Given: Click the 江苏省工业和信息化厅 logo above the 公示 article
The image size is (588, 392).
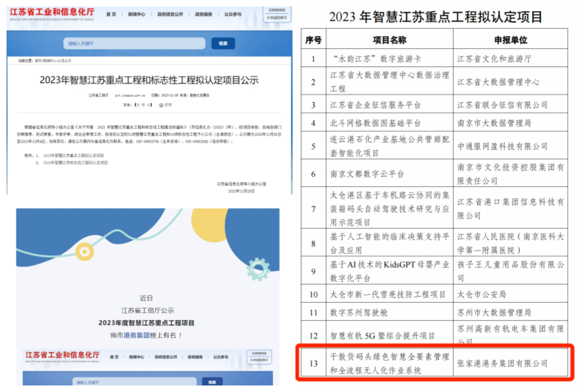Looking at the screenshot, I should pyautogui.click(x=52, y=14).
